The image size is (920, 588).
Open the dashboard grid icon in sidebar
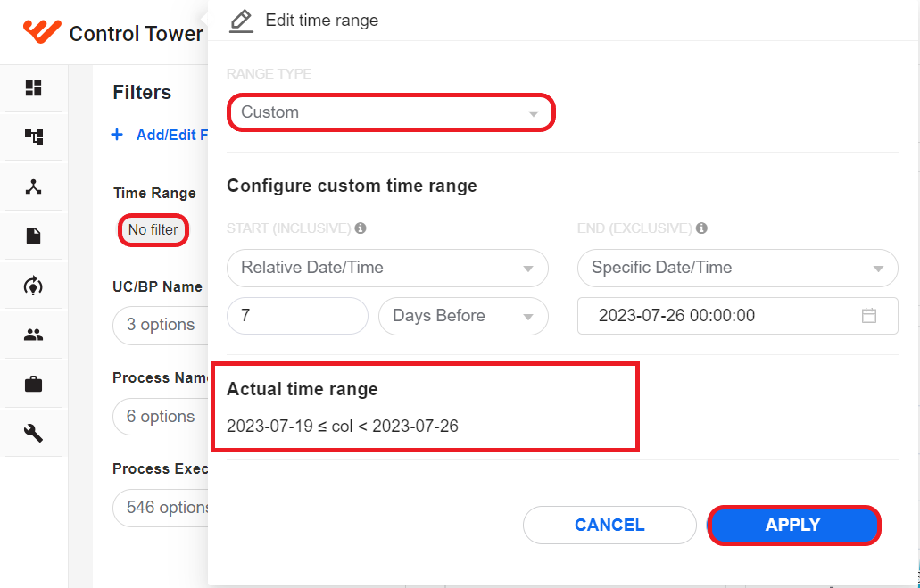(33, 88)
